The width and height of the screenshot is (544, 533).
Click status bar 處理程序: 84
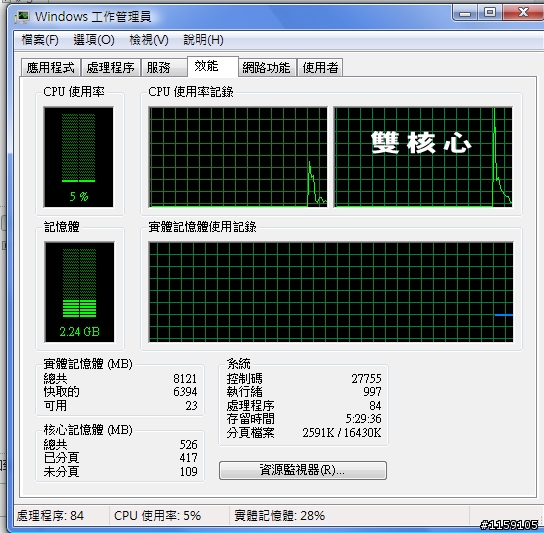coord(50,516)
